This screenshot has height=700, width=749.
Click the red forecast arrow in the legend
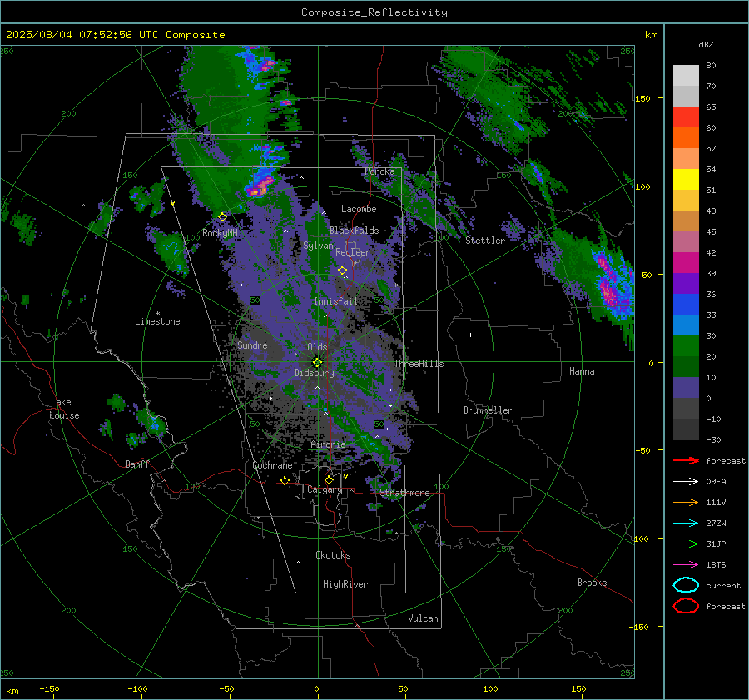pyautogui.click(x=686, y=460)
